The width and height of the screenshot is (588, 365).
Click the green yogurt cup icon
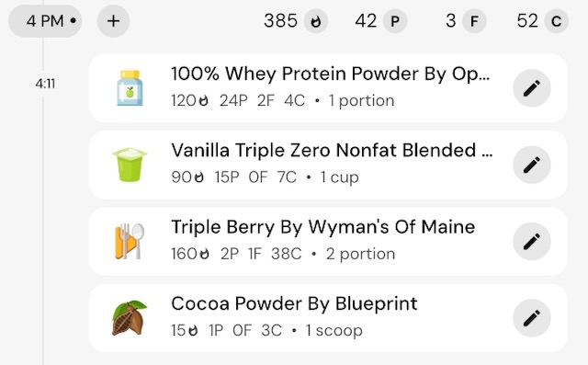click(130, 165)
